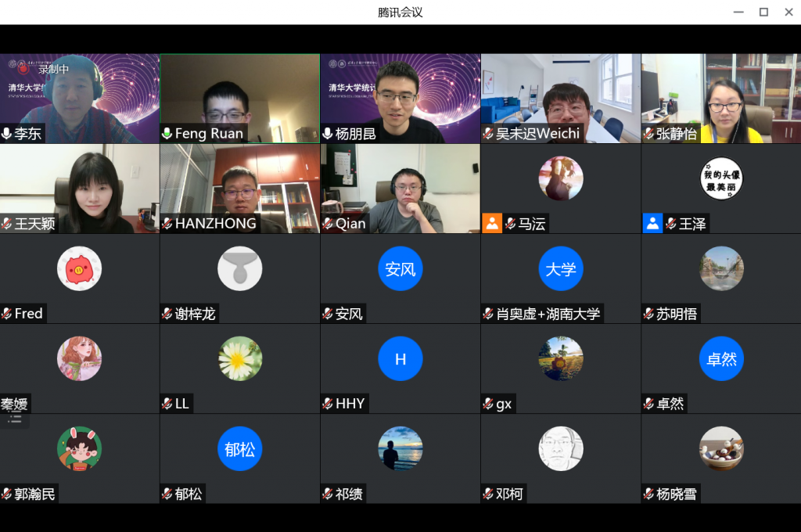Click the muted mic icon beside 吴未迟Weichi
Screen dimensions: 801x532
click(x=488, y=134)
